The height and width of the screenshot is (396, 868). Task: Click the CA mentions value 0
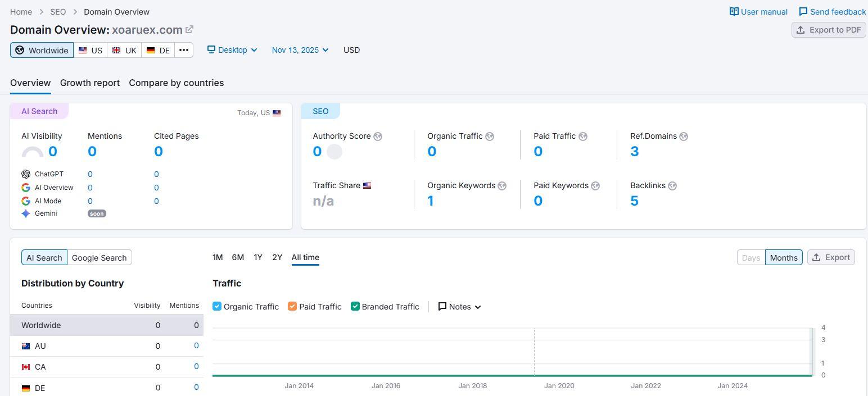coord(196,366)
